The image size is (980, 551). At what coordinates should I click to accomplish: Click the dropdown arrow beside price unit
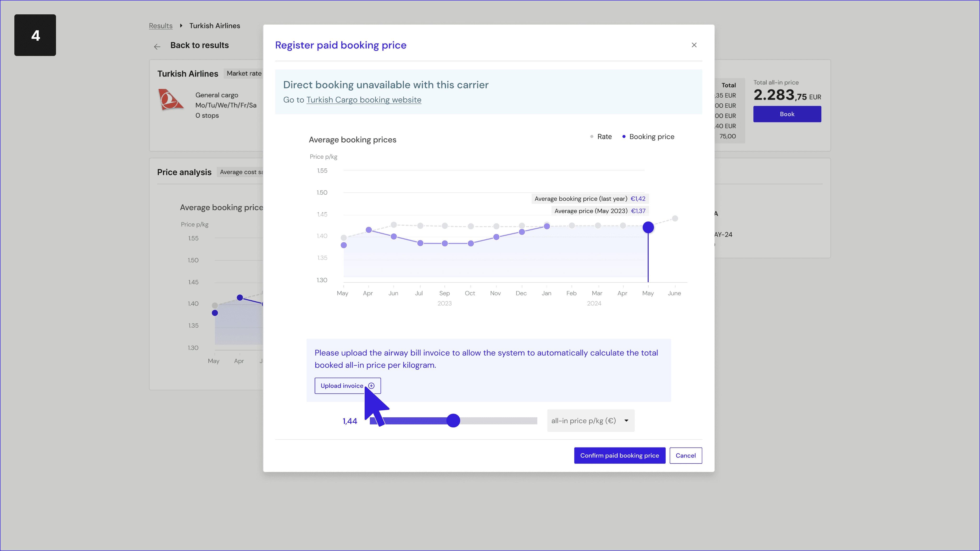coord(626,421)
